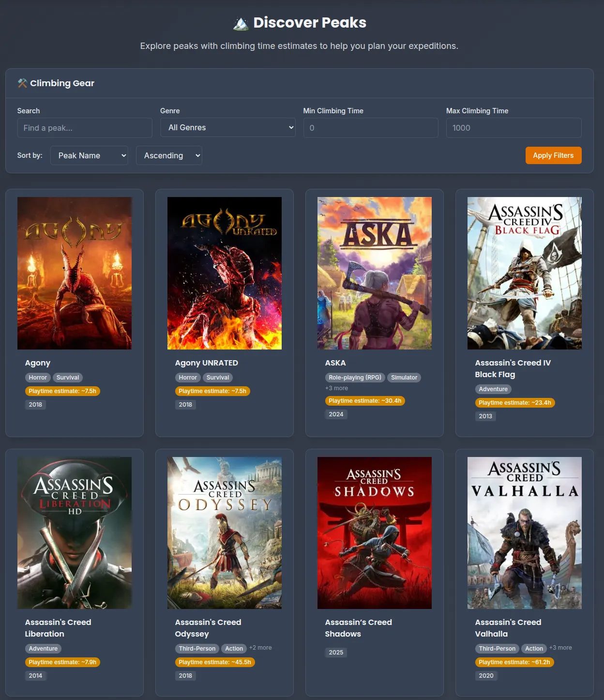Click Adventure tag on Black Flag card
The width and height of the screenshot is (604, 700).
click(493, 389)
